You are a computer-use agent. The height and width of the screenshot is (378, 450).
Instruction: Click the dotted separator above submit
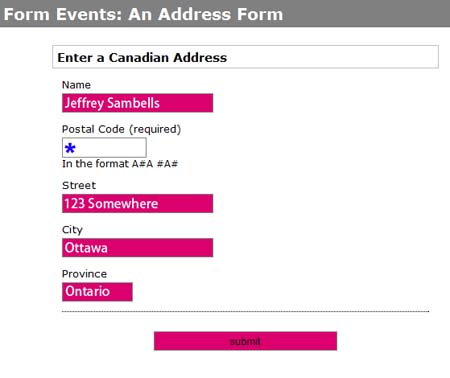(x=245, y=312)
